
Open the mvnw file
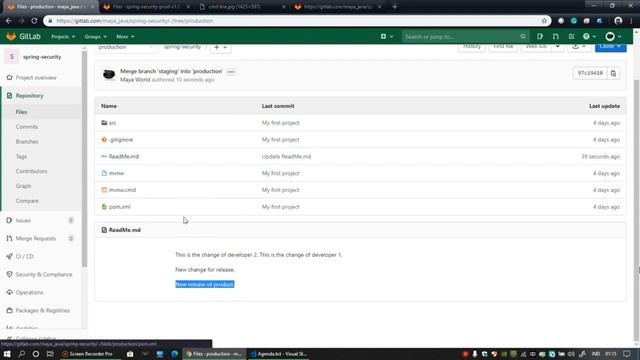(x=116, y=173)
